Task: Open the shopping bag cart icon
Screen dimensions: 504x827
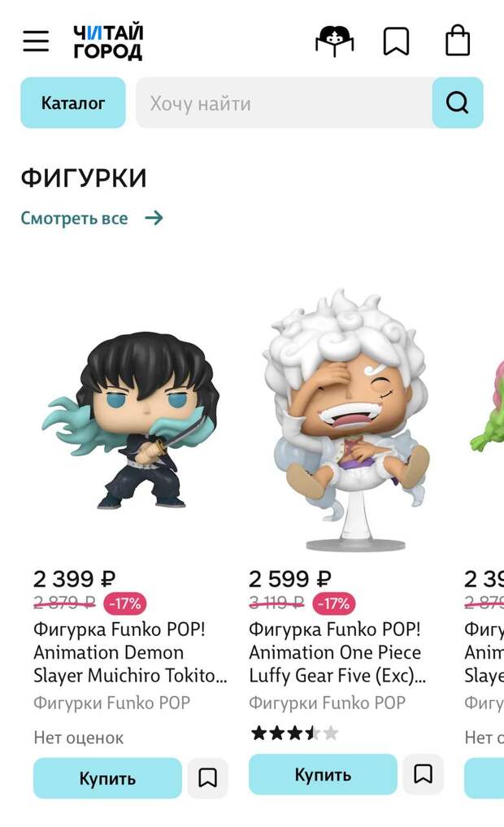Action: pos(458,40)
